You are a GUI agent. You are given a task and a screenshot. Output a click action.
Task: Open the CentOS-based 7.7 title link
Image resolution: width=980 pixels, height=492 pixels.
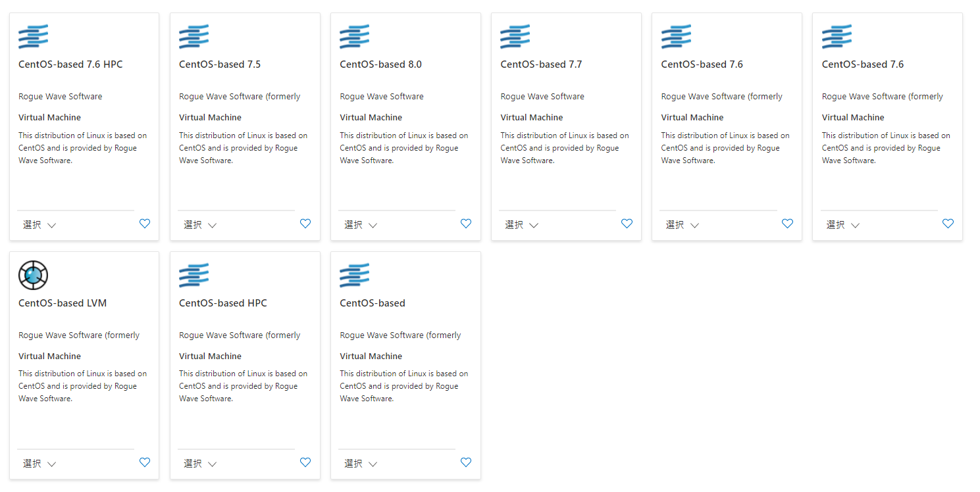tap(541, 64)
